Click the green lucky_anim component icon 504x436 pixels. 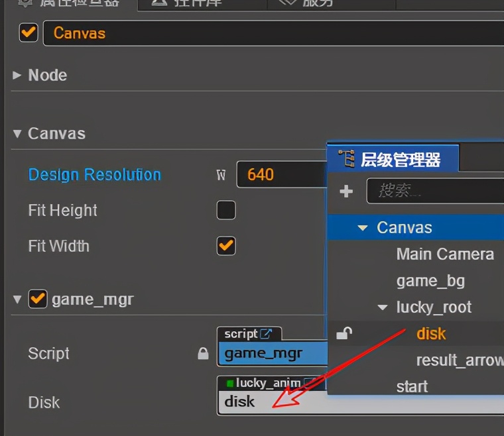pos(230,383)
